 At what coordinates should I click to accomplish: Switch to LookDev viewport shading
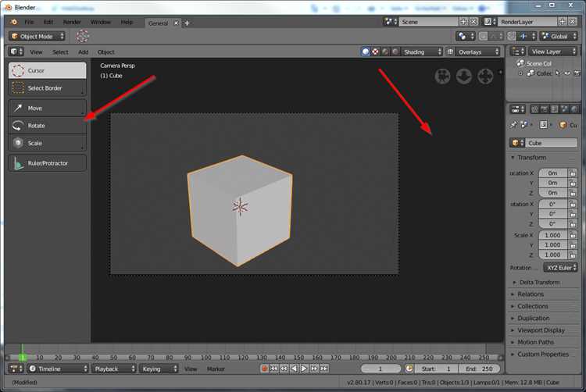[x=385, y=52]
